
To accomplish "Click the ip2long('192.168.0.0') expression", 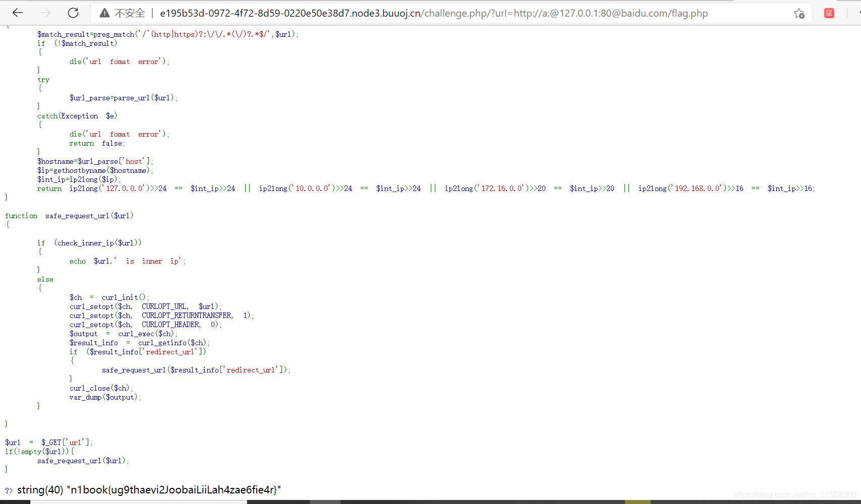I will (681, 188).
